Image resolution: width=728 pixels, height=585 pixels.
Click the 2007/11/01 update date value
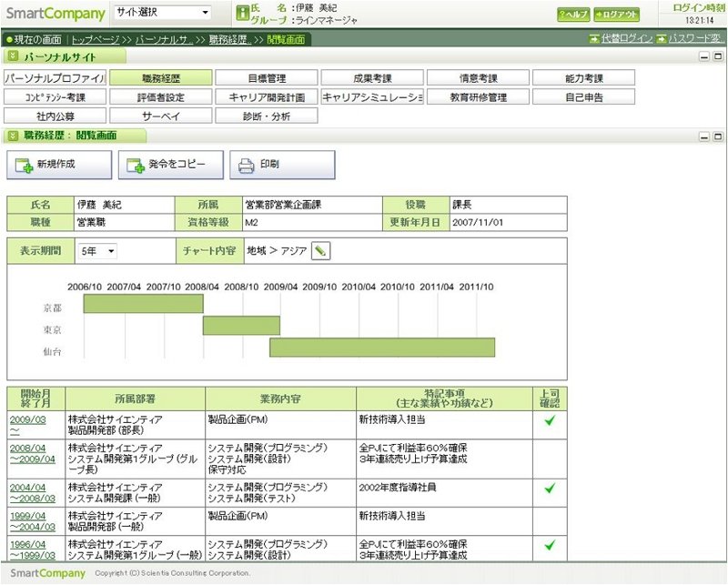(478, 222)
